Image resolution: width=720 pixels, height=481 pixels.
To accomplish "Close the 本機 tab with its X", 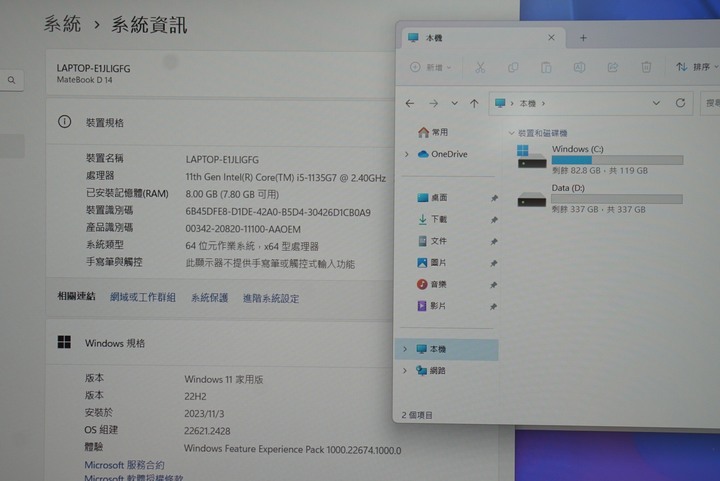I will [551, 38].
